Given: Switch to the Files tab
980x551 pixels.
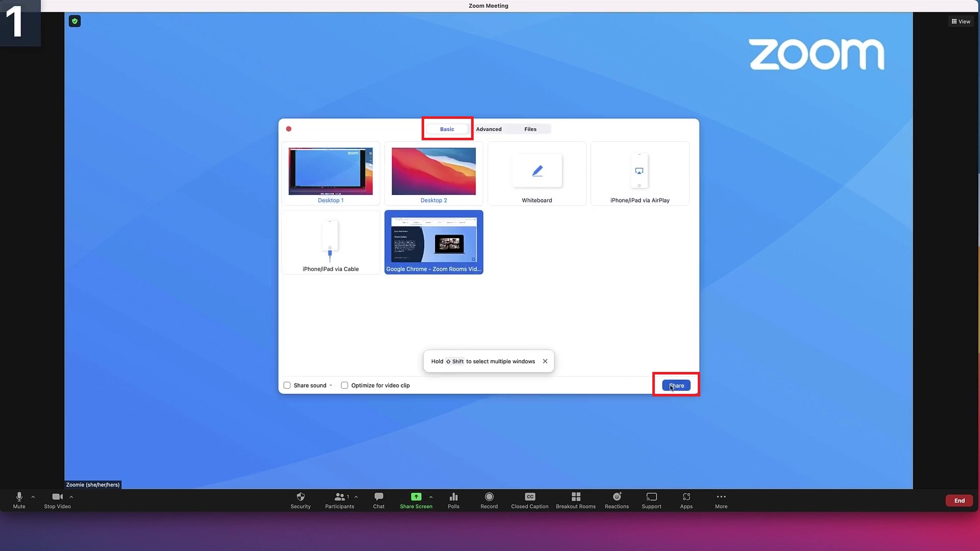Looking at the screenshot, I should pos(530,129).
